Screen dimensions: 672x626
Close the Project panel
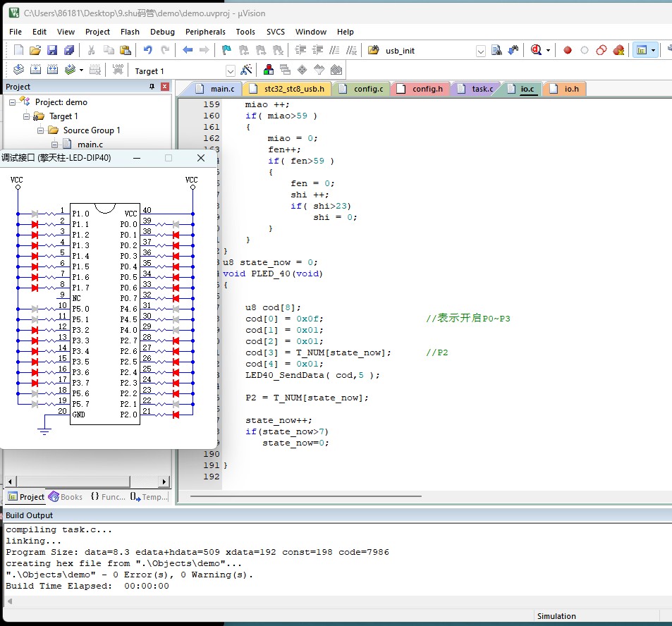(x=164, y=87)
